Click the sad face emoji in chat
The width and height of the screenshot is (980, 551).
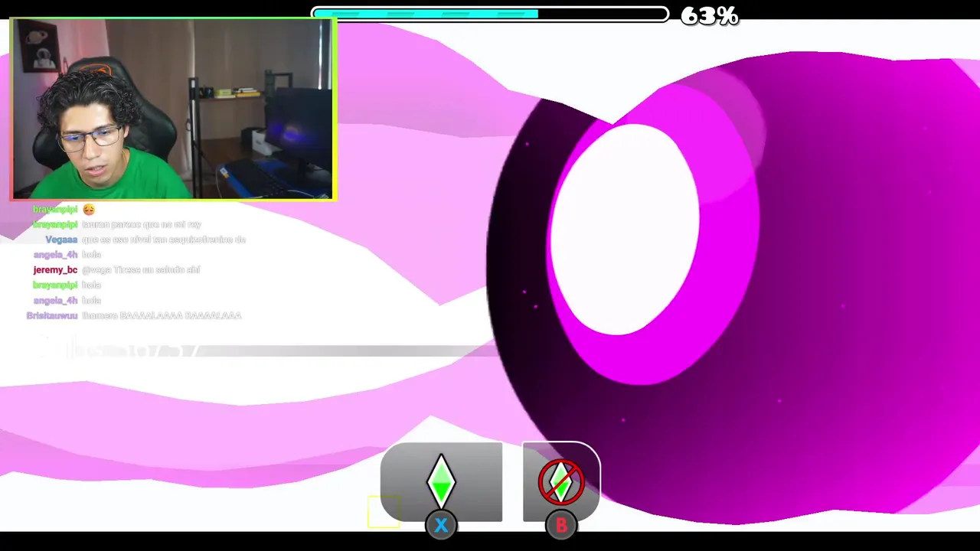click(89, 209)
